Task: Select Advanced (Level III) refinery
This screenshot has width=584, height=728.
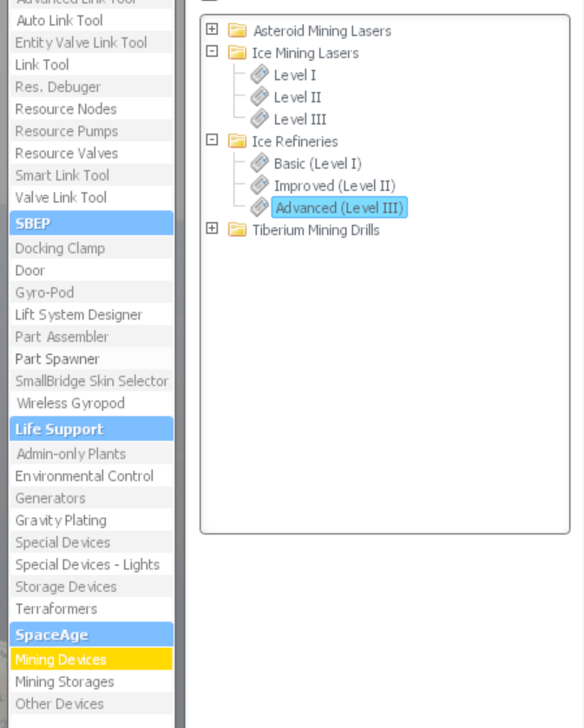Action: pos(339,208)
